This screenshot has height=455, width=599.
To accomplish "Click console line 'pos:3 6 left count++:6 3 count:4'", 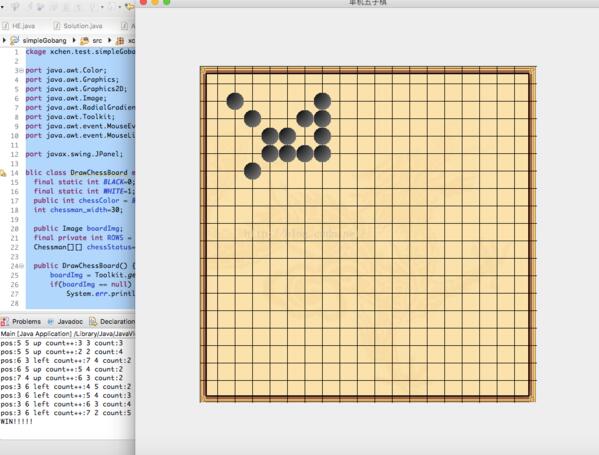I will point(66,404).
